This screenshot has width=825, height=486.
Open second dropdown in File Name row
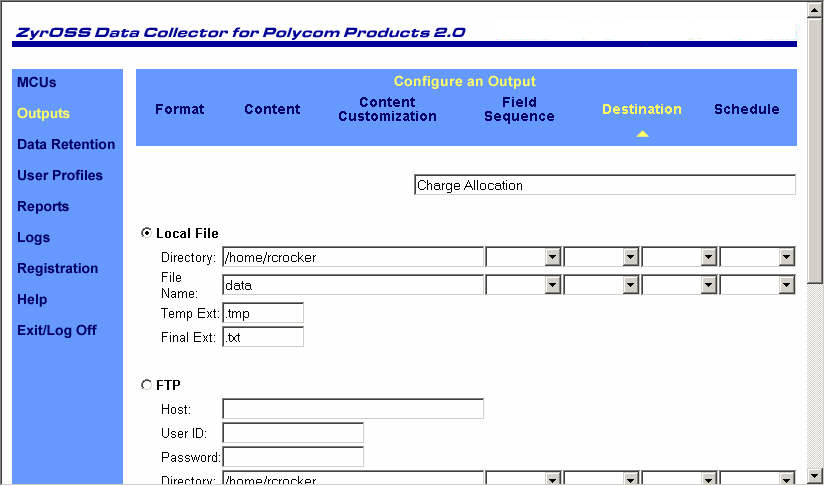(601, 285)
